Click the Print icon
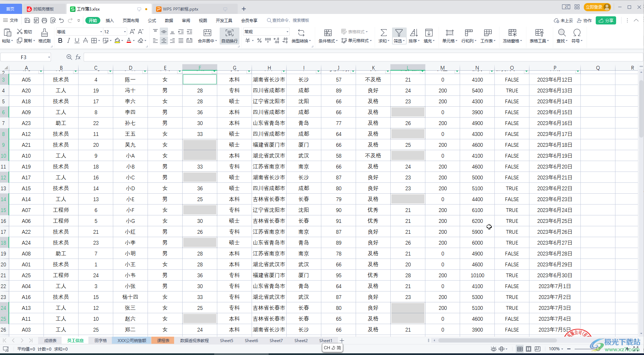 [45, 20]
